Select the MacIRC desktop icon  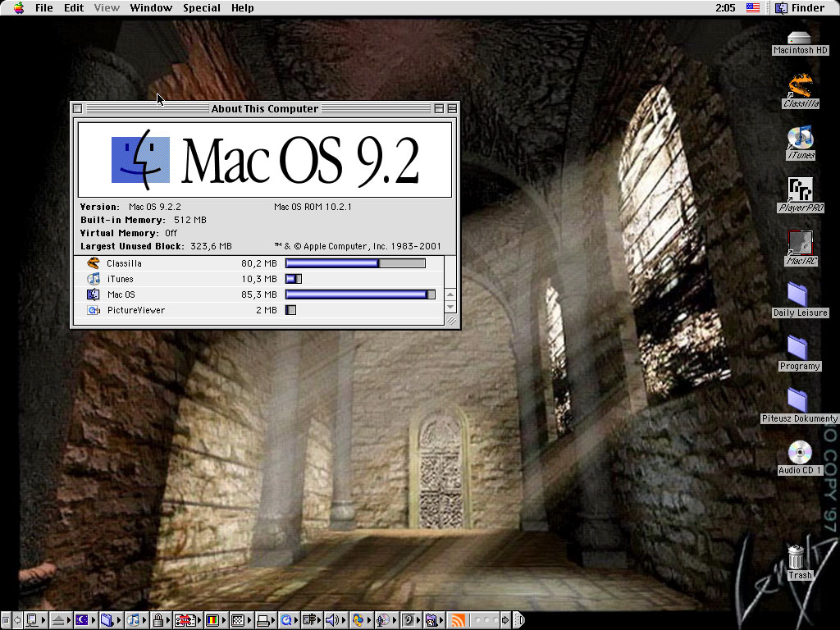(x=801, y=248)
